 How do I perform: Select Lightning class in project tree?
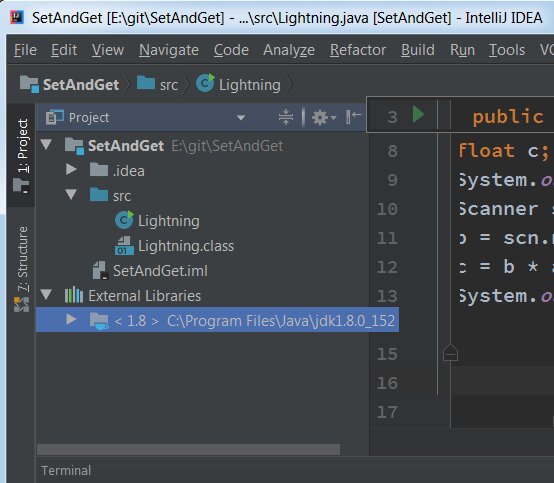pos(202,221)
